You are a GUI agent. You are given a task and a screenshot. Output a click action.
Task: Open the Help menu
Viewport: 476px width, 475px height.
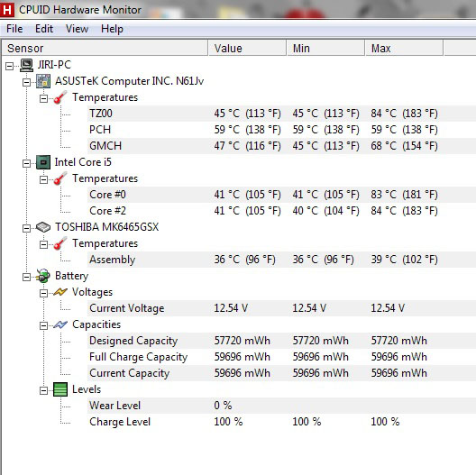[112, 29]
